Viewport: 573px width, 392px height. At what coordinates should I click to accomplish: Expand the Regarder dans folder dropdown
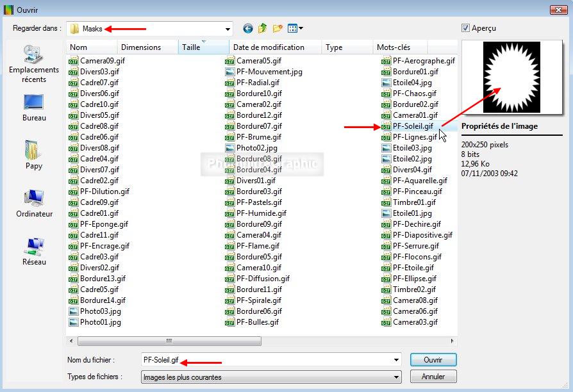tap(228, 29)
